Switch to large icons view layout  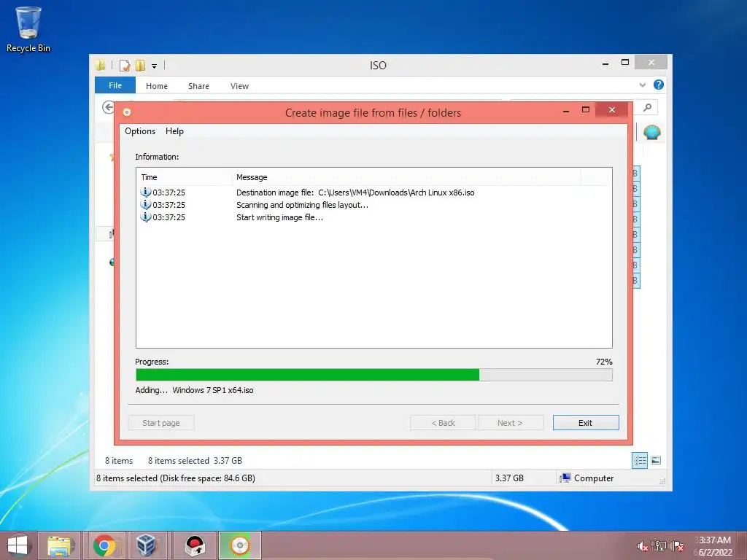656,460
